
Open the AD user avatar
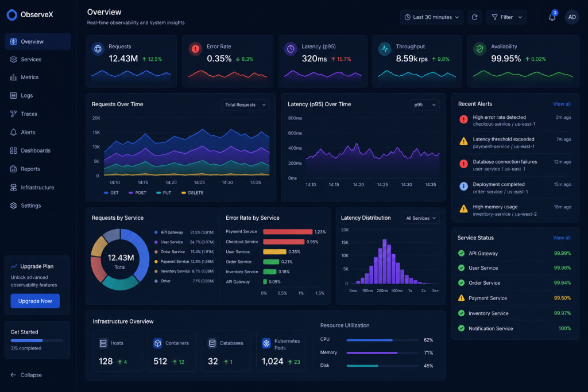coord(572,17)
